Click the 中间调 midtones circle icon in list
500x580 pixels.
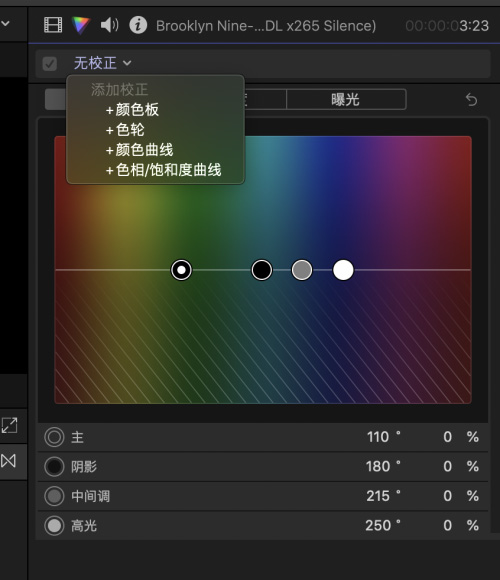pyautogui.click(x=54, y=496)
